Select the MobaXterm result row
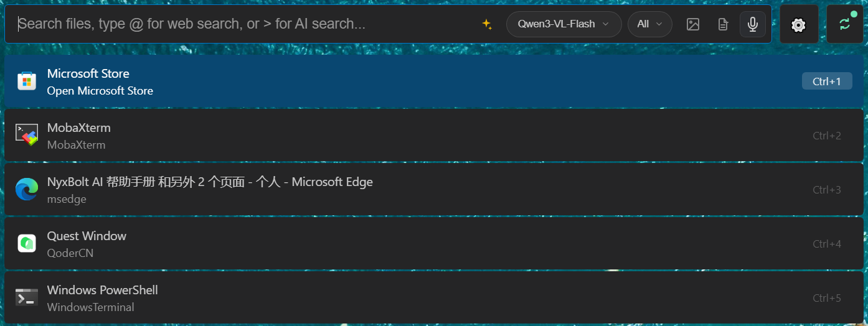Image resolution: width=868 pixels, height=326 pixels. (x=434, y=136)
